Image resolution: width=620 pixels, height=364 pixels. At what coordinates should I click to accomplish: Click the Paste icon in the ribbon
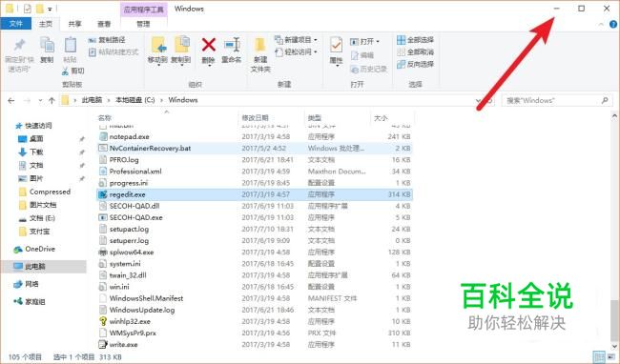click(x=70, y=46)
